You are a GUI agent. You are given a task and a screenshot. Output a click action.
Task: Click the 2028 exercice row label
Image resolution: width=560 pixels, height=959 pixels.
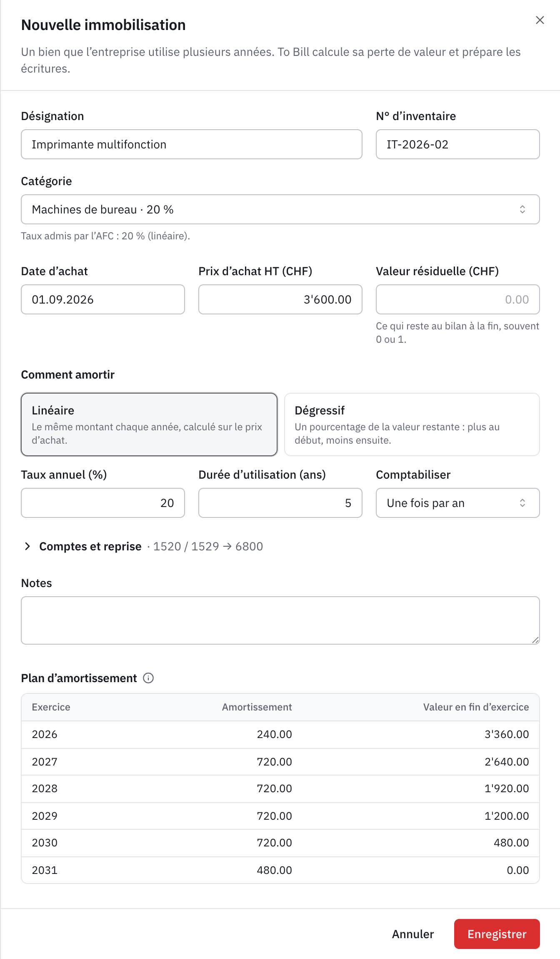pyautogui.click(x=45, y=788)
